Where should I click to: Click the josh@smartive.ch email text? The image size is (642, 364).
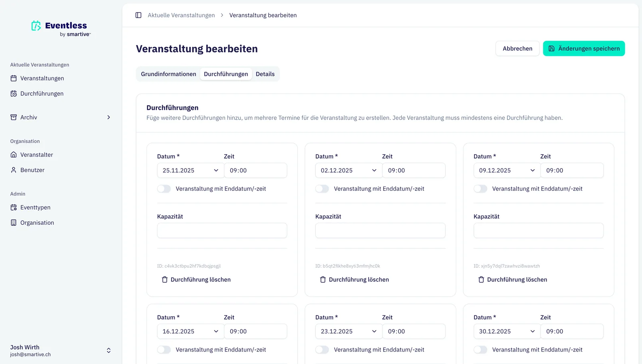(x=30, y=355)
